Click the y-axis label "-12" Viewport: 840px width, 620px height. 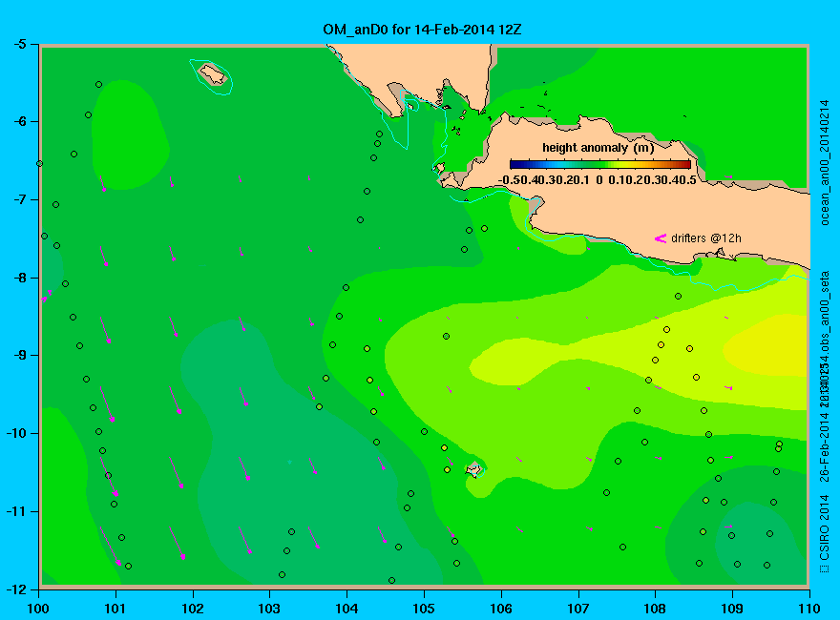(x=15, y=589)
